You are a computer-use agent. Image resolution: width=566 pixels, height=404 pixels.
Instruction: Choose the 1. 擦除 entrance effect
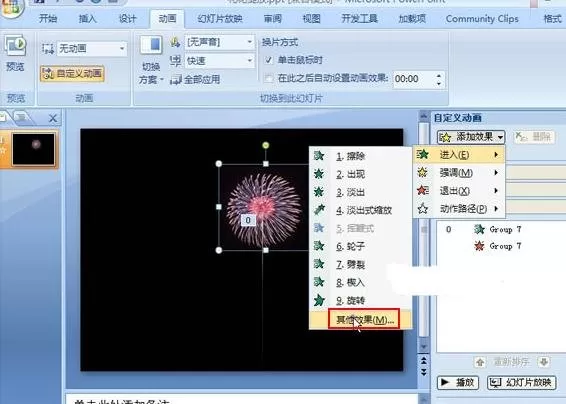(x=361, y=156)
